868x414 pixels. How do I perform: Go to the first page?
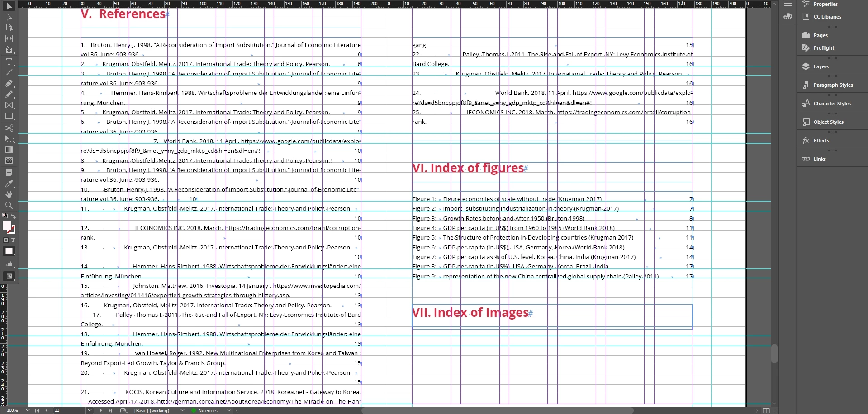pos(37,410)
